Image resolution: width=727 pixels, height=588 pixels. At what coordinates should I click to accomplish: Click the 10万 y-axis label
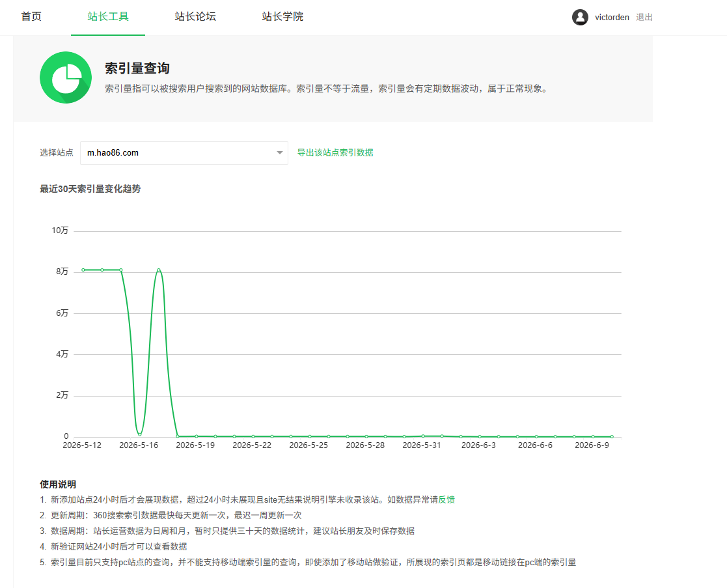[x=60, y=231]
